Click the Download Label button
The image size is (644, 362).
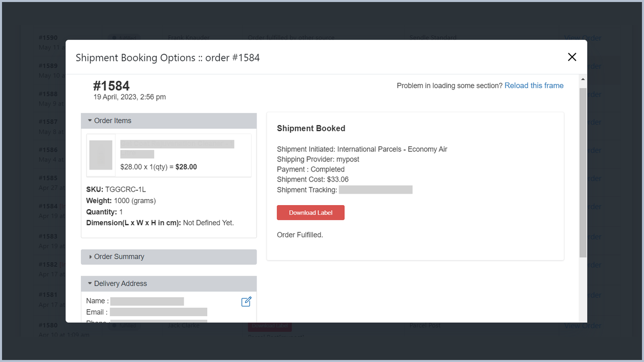310,212
